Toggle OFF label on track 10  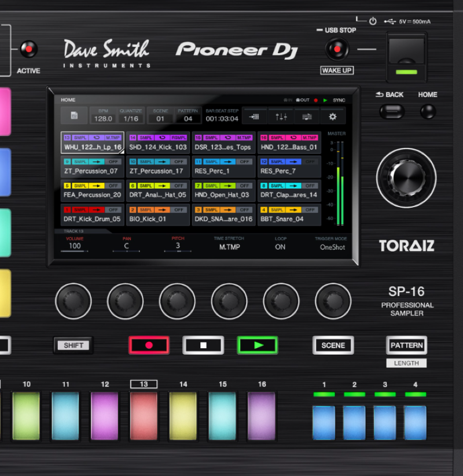(179, 162)
